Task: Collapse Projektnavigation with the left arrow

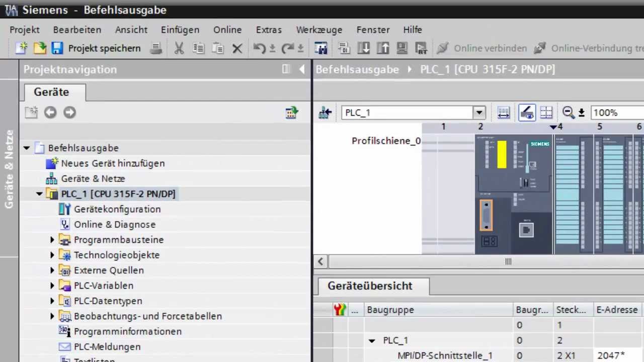Action: (x=302, y=69)
